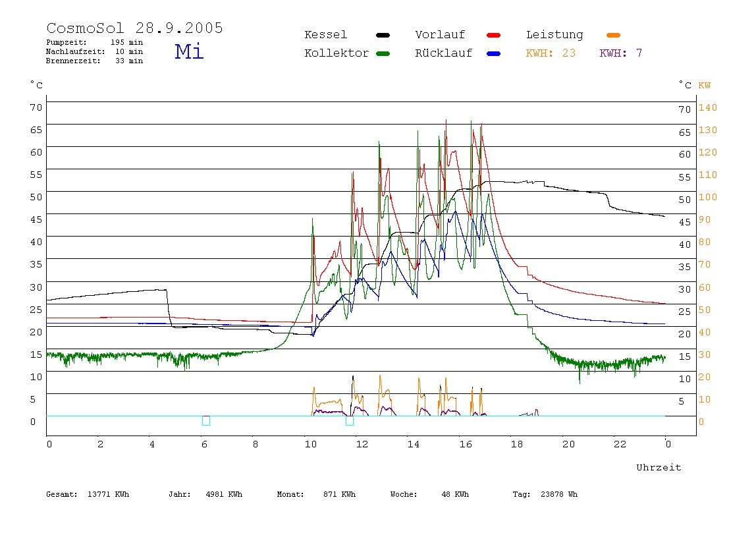Click the orange Leistung legend swatch
The height and width of the screenshot is (535, 756).
(x=613, y=35)
